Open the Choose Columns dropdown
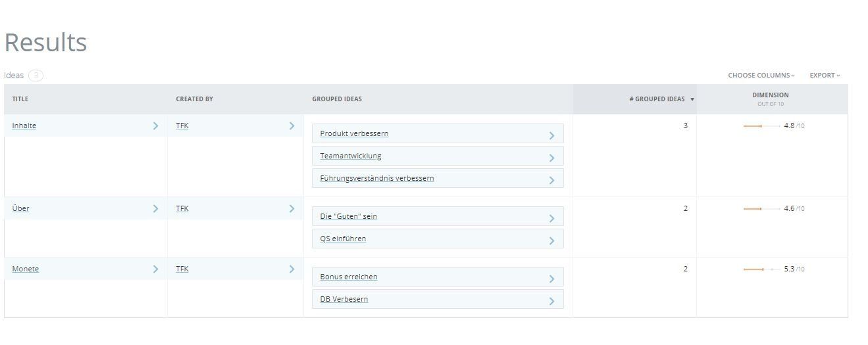Image resolution: width=868 pixels, height=345 pixels. [x=761, y=76]
